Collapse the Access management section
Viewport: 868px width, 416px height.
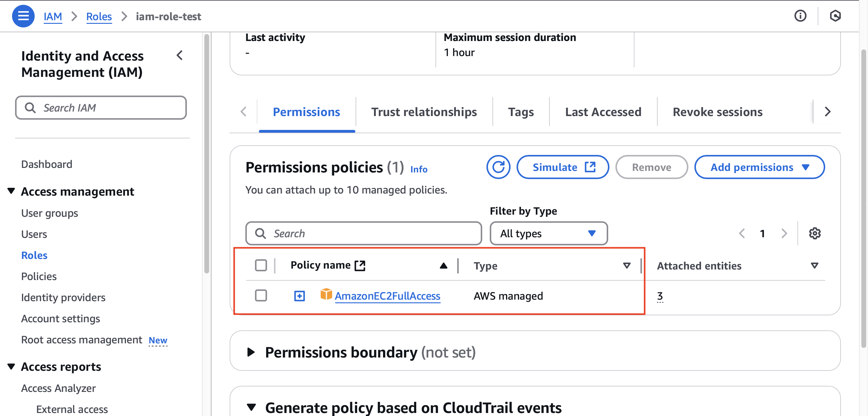pos(11,191)
